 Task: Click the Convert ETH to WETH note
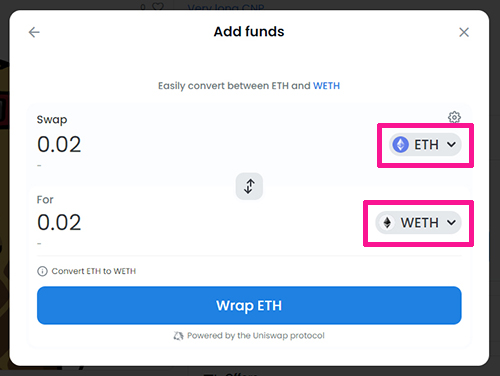coord(94,271)
